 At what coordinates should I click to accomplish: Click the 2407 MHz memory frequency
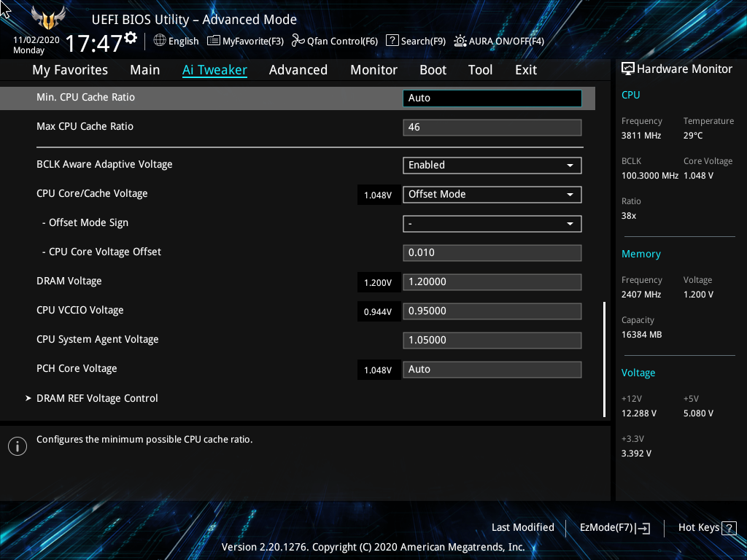[x=641, y=295]
